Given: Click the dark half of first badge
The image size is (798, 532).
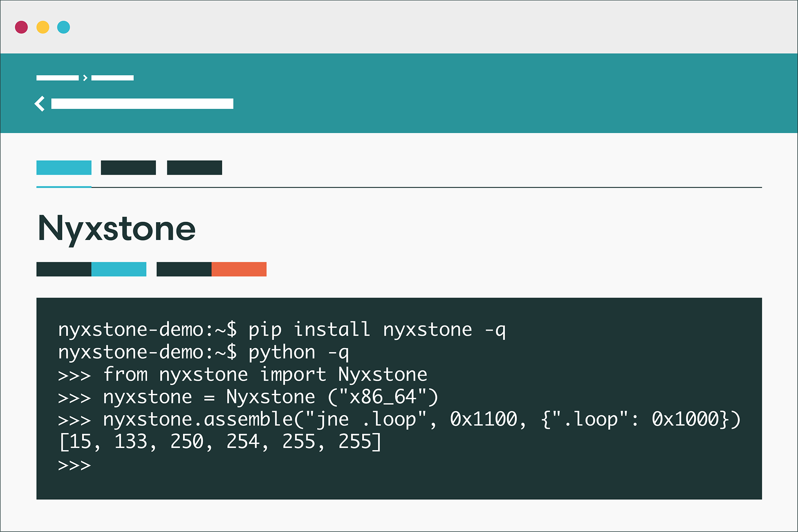Looking at the screenshot, I should click(64, 269).
